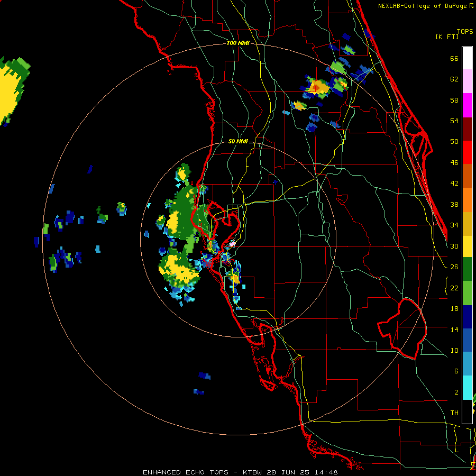Click the cyan legend color swatch
The height and width of the screenshot is (476, 476).
click(x=467, y=388)
